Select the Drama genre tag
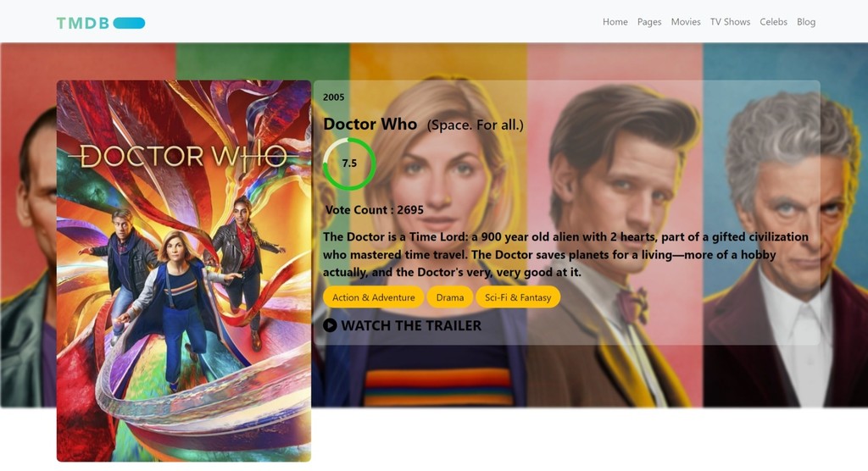 click(450, 297)
